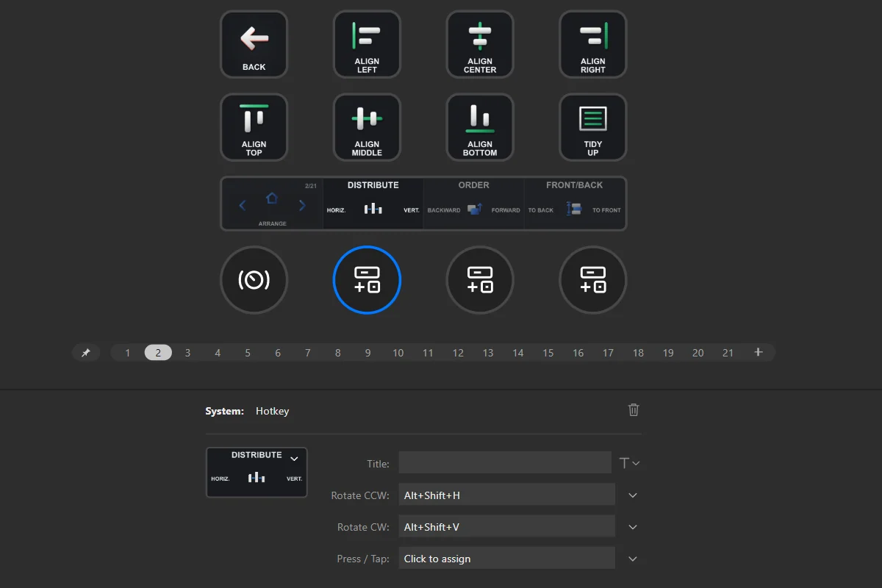Switch to page 3

(x=187, y=353)
